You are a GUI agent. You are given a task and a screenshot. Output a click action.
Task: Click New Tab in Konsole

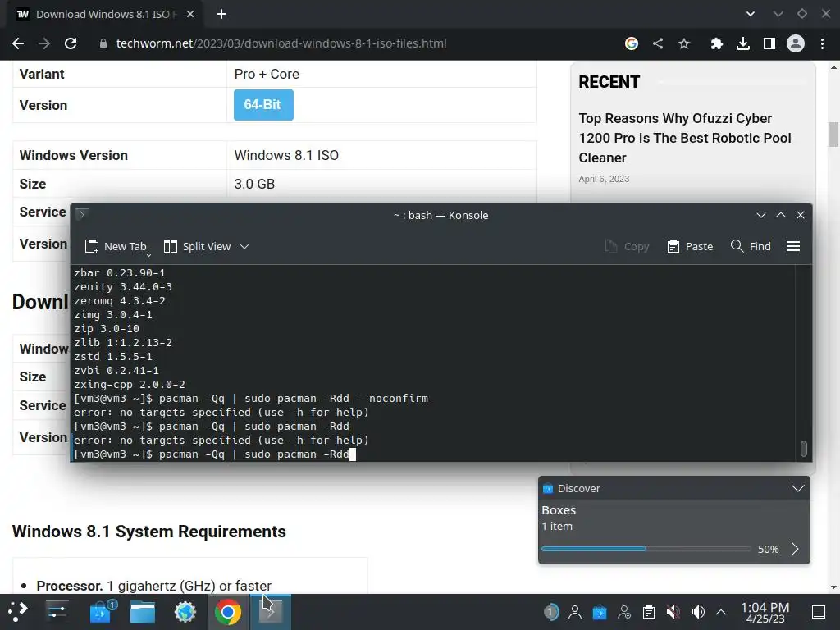coord(116,246)
